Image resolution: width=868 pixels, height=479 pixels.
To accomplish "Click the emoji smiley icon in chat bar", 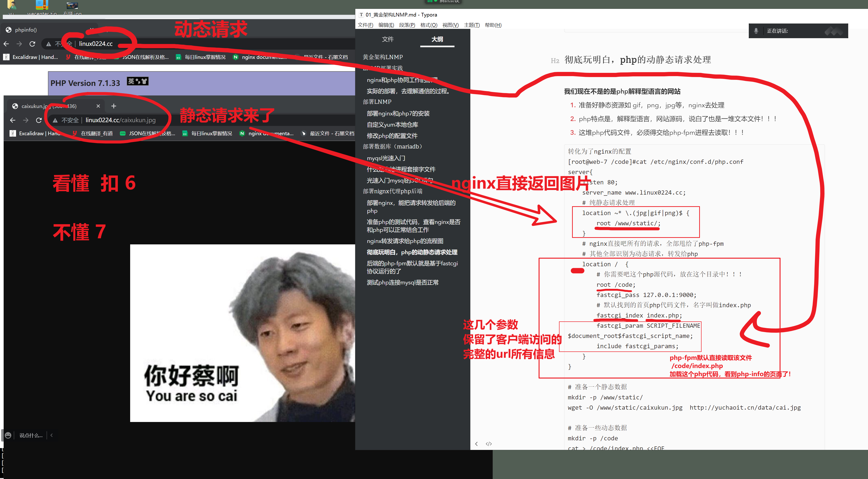I will (8, 435).
